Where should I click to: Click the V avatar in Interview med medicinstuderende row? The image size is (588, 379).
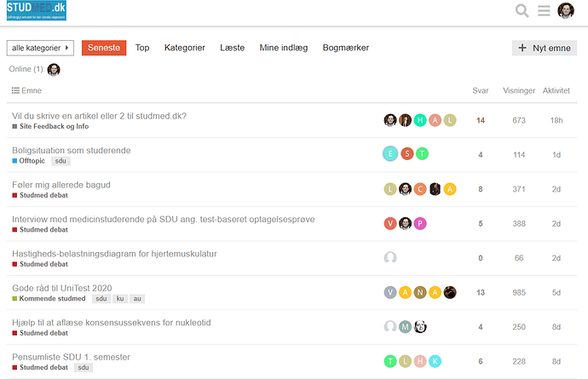[390, 224]
